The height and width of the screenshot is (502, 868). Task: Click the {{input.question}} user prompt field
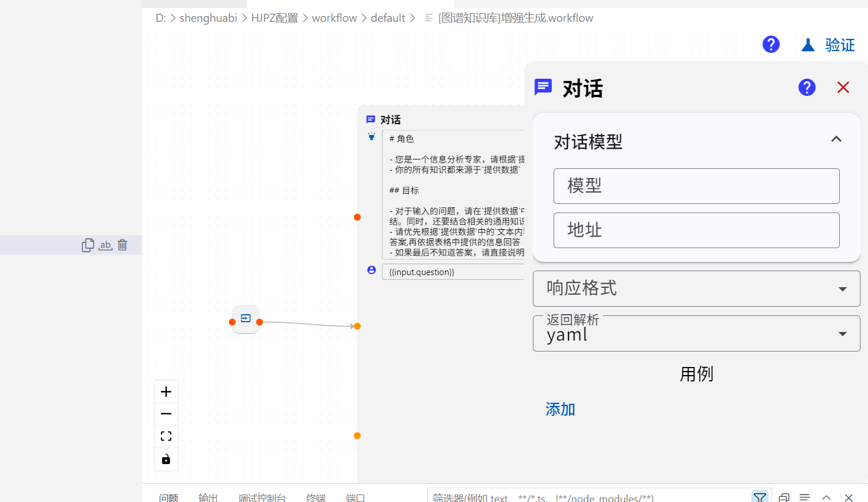tap(453, 272)
